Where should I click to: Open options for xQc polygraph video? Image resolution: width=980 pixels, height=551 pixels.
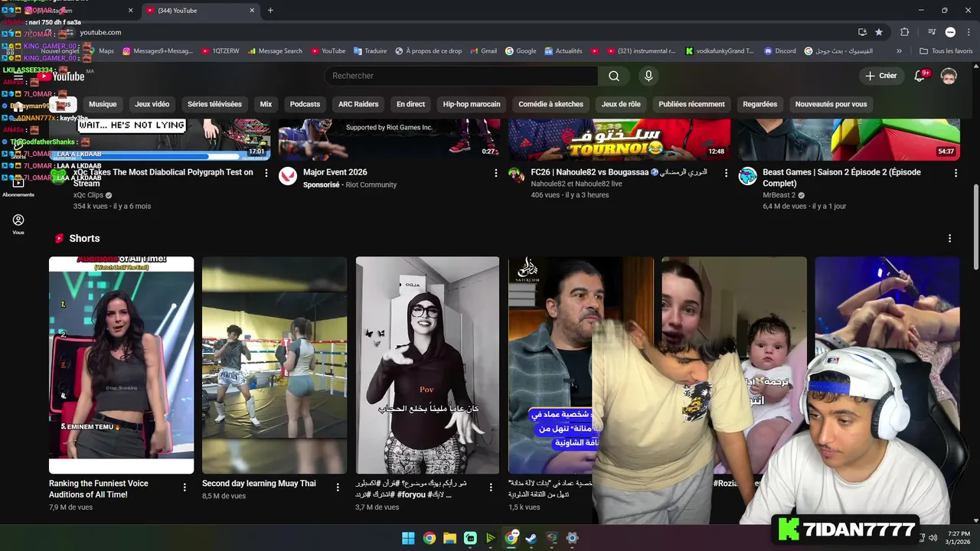266,173
